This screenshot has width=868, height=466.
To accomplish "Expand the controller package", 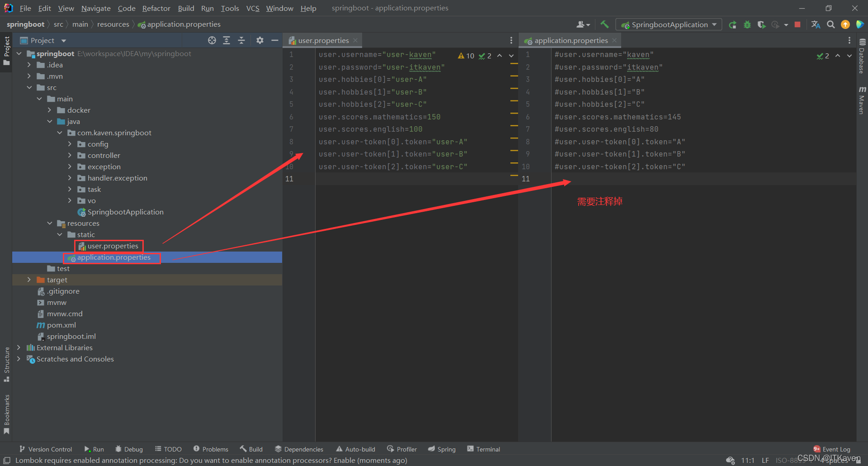I will click(70, 155).
